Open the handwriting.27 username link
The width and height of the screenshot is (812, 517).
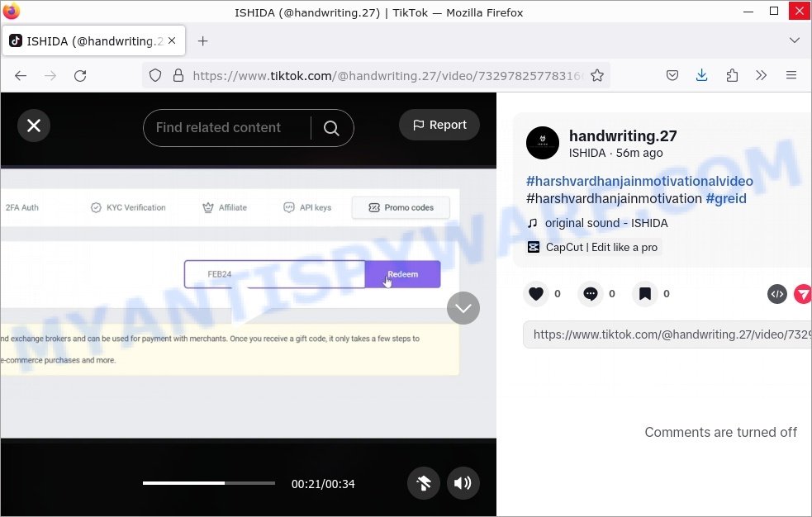pyautogui.click(x=623, y=135)
